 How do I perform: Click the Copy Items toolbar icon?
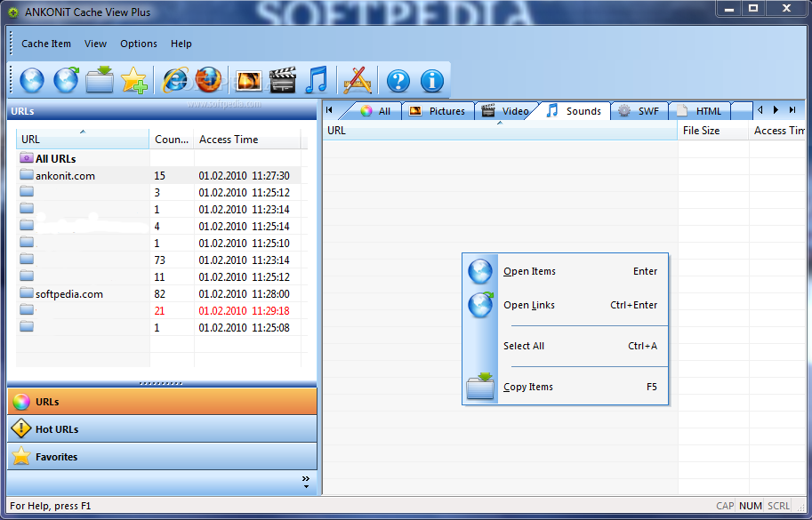click(x=100, y=80)
